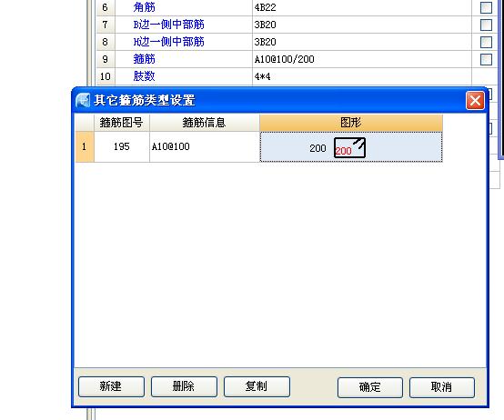Click the 箍筋图号 column header
This screenshot has height=420, width=504.
[122, 123]
